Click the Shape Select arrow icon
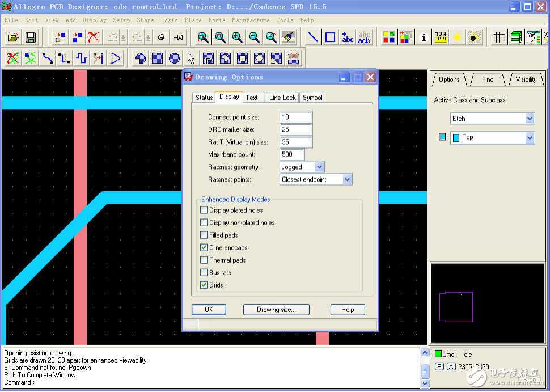Image resolution: width=550 pixels, height=392 pixels. point(191,58)
